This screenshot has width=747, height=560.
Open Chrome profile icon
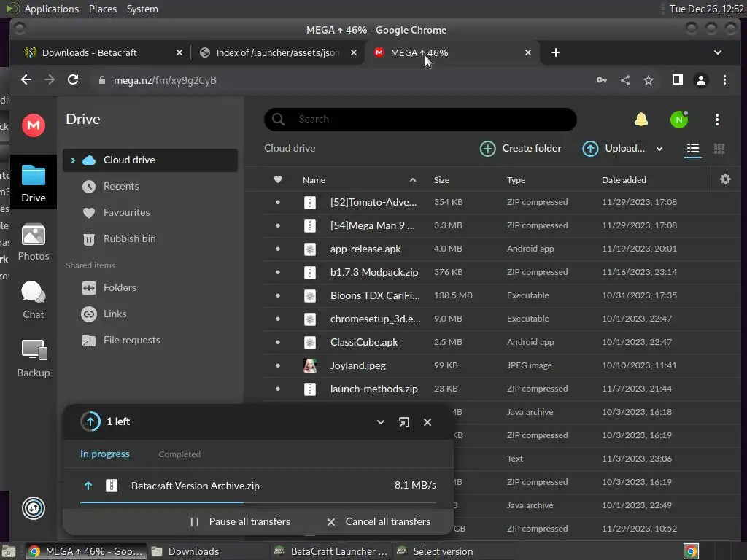point(701,80)
